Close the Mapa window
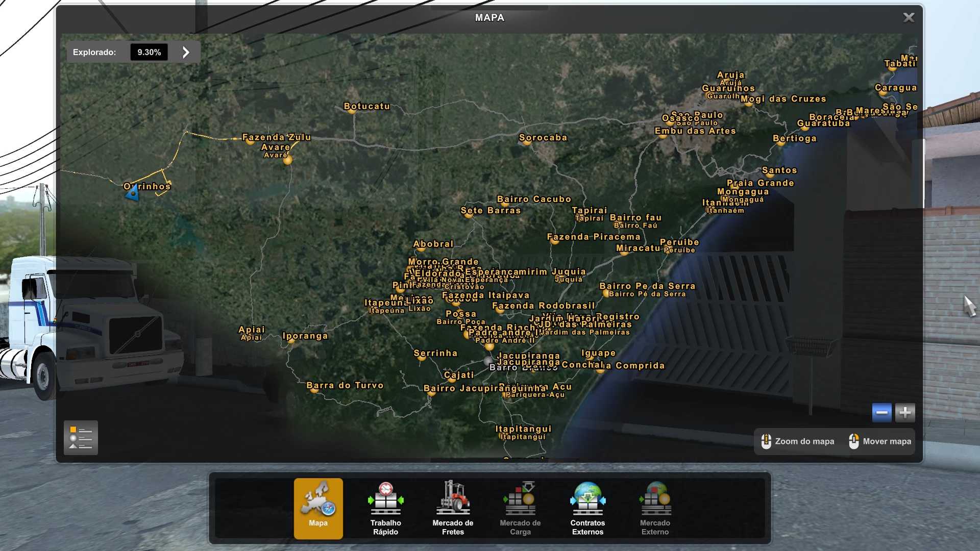The image size is (980, 551). coord(909,18)
